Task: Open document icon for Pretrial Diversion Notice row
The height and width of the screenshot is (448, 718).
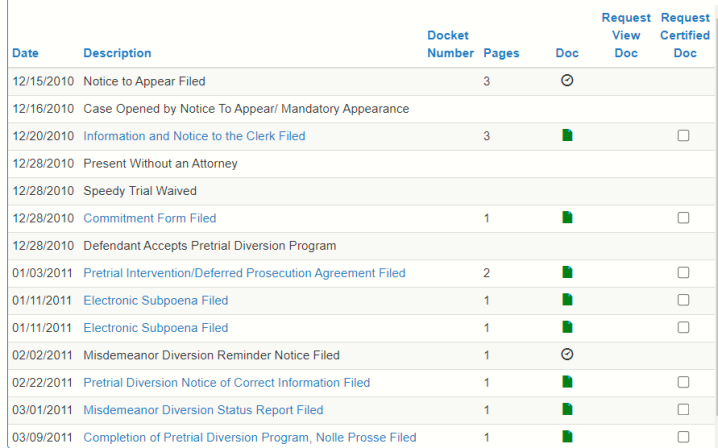Action: click(x=567, y=382)
